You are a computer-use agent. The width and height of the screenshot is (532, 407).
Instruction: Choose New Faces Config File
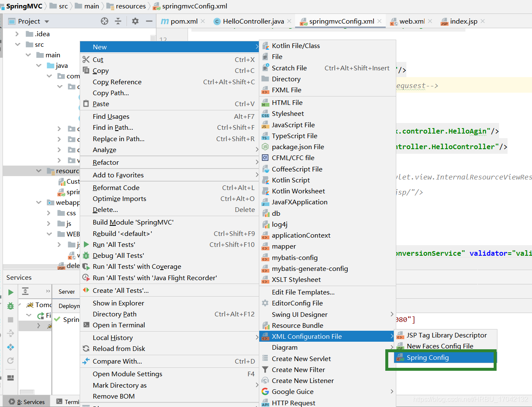coord(446,346)
